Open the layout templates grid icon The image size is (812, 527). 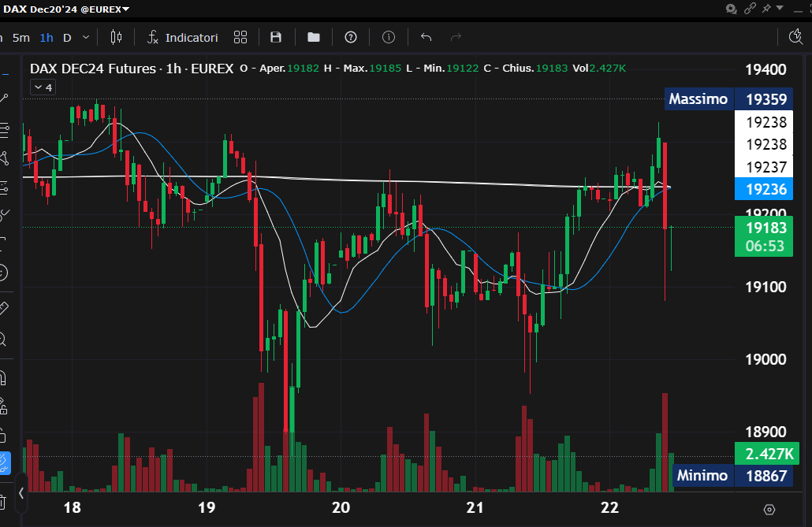(x=241, y=37)
